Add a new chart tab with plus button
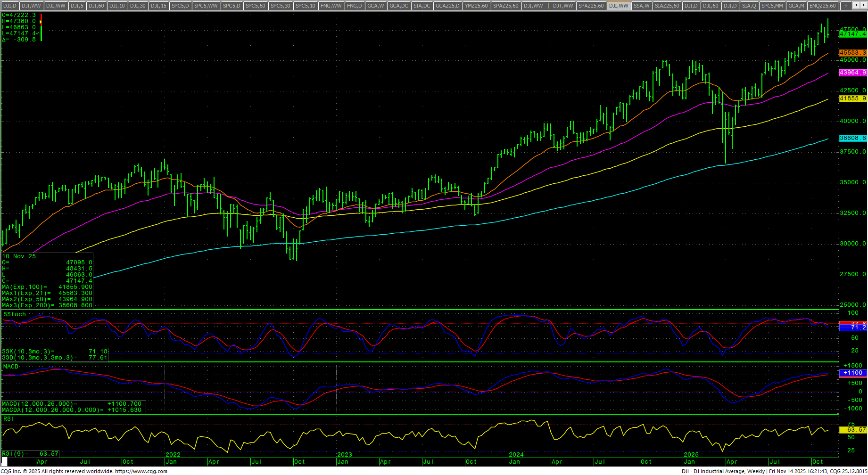868x475 pixels. point(846,6)
